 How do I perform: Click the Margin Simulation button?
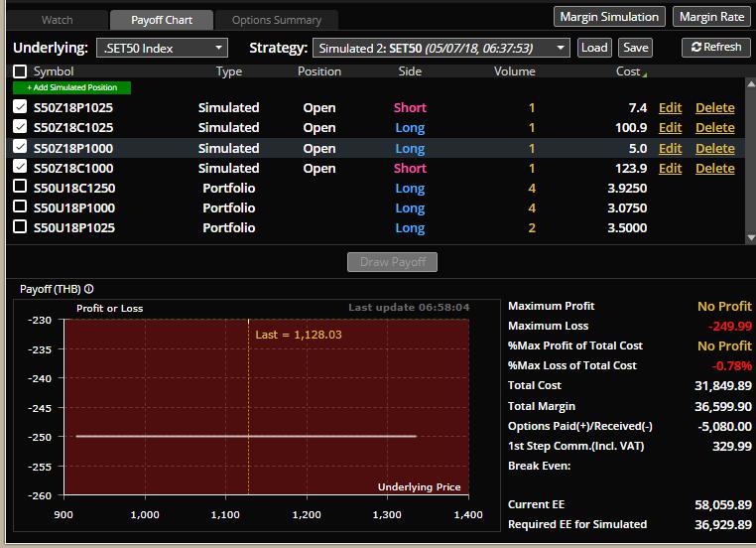(609, 17)
